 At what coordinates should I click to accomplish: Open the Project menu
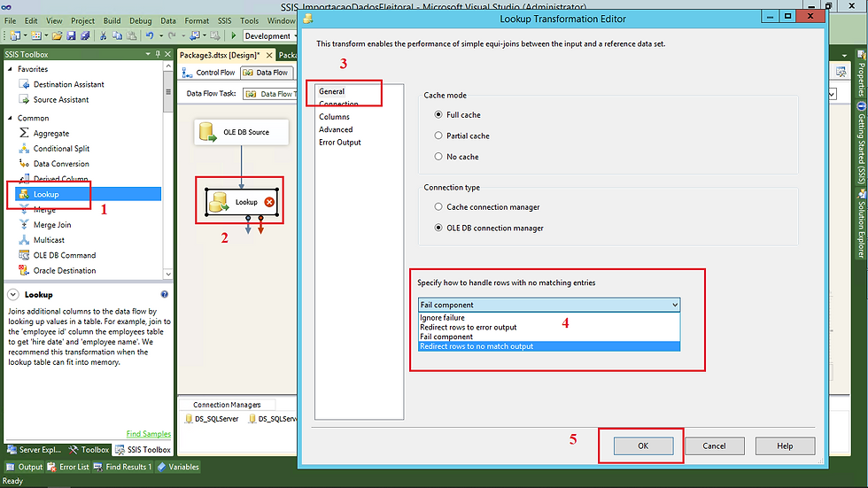coord(82,21)
